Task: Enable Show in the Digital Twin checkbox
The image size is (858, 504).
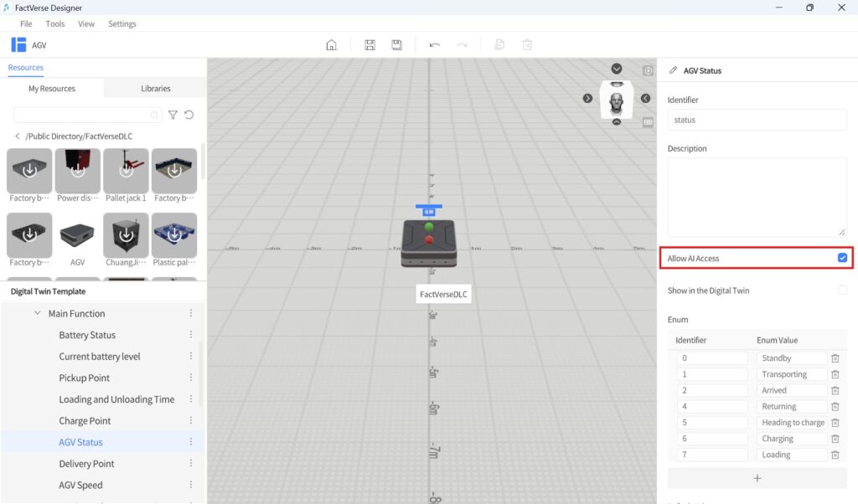Action: pos(842,291)
